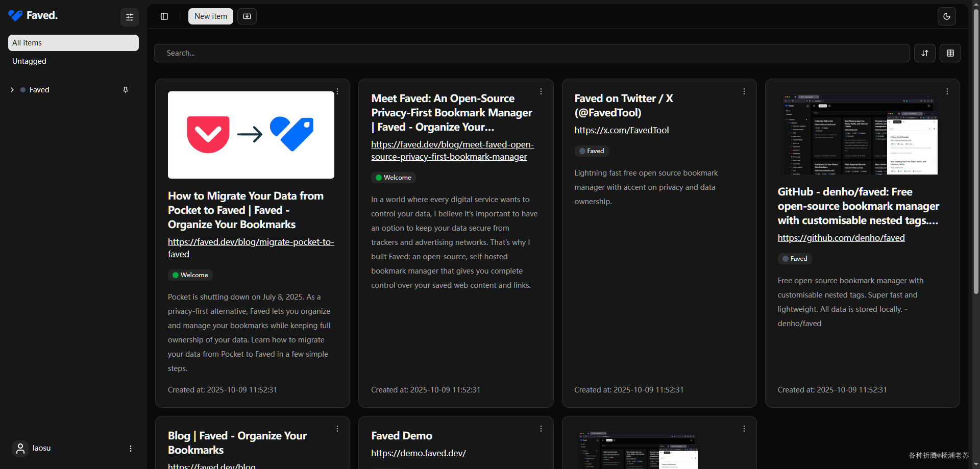Open the x.com/FavedTool link
This screenshot has height=469, width=980.
622,130
